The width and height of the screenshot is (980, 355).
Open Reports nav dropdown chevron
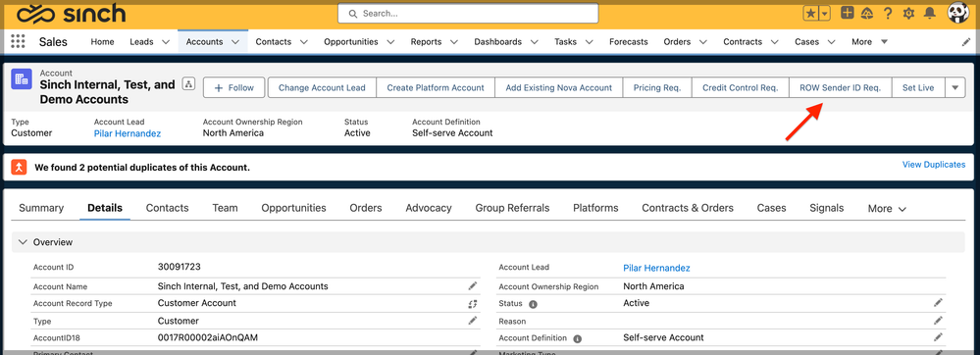[454, 42]
